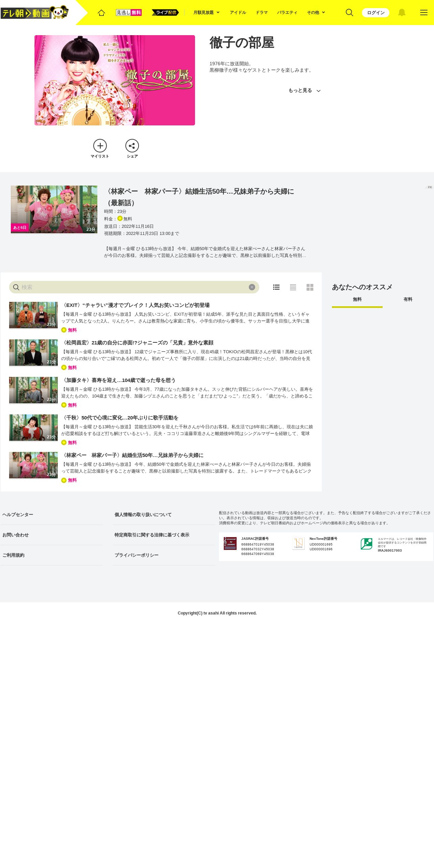Open 林家ペー list episode thumbnail
Screen dimensions: 434x868
(33, 465)
